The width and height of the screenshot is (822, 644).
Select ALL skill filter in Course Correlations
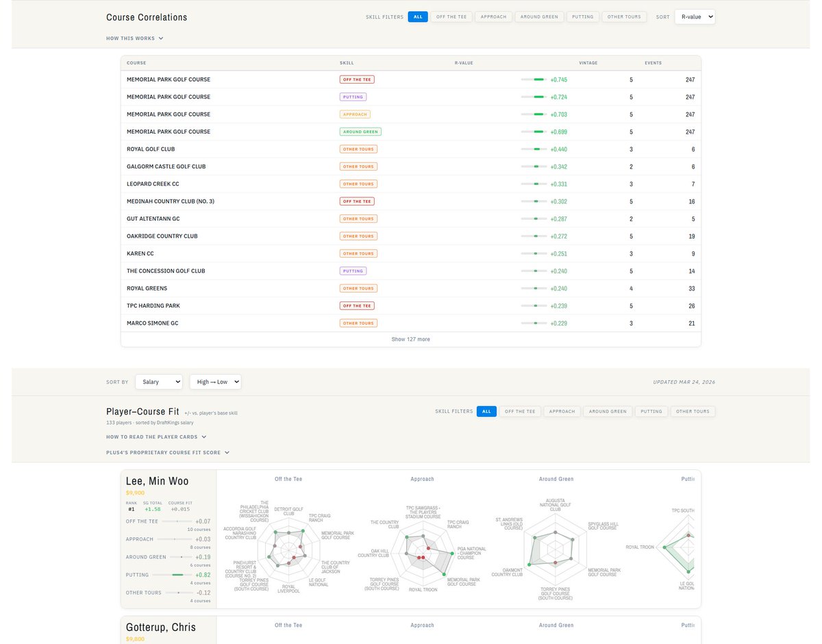pyautogui.click(x=418, y=16)
